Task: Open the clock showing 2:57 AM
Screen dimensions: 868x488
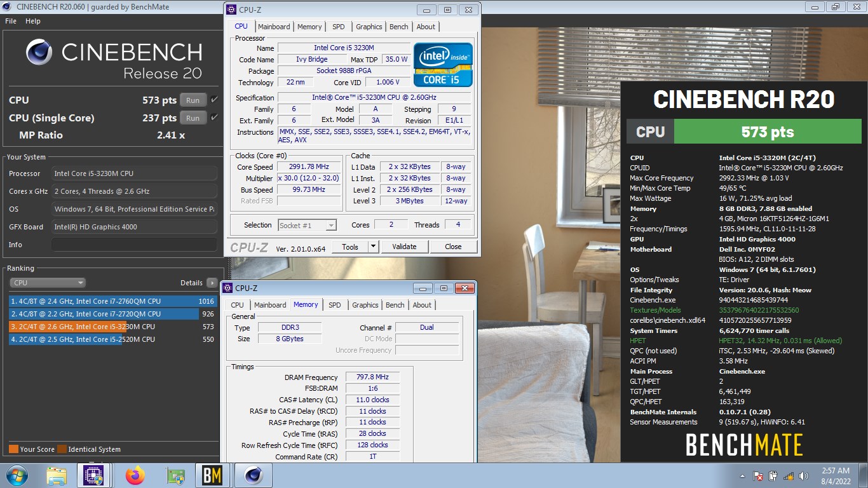Action: (x=835, y=476)
